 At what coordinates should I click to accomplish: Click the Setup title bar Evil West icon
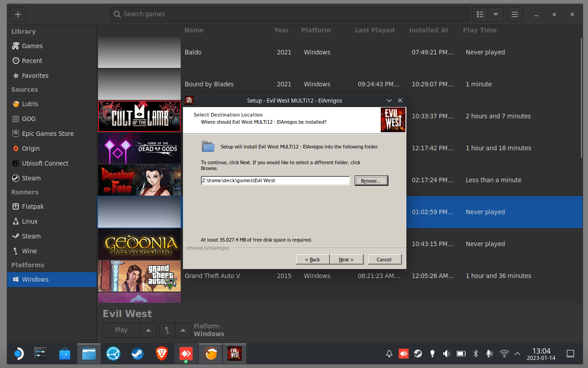[x=190, y=100]
